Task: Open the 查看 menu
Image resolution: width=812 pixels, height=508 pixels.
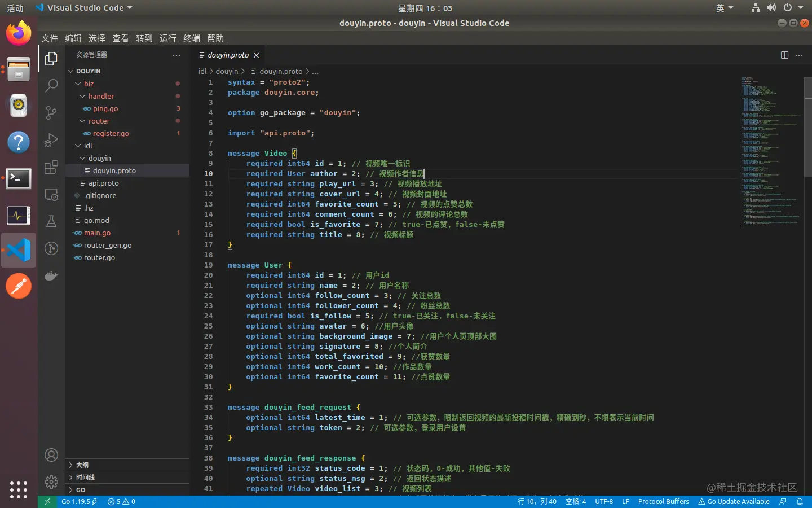Action: [121, 38]
